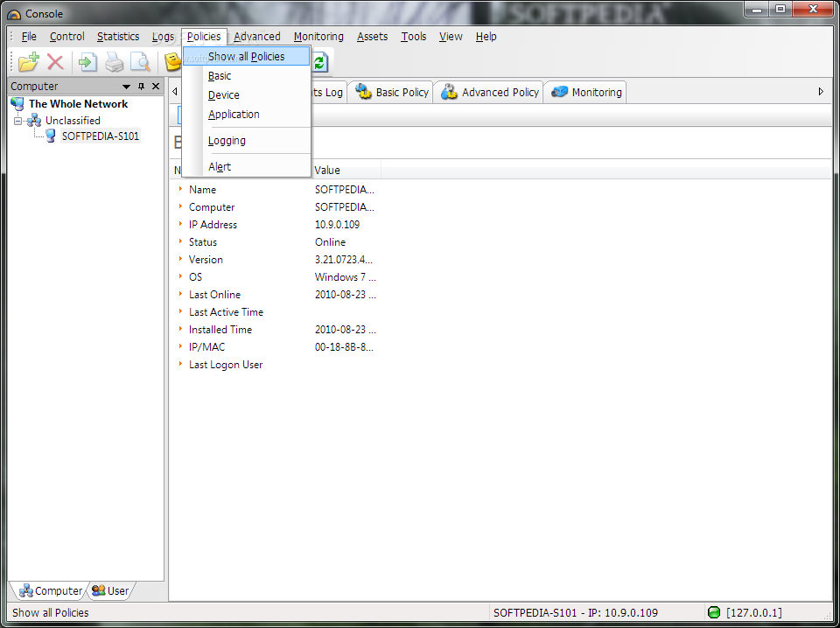Open the Monitoring menu
Screen dimensions: 840x628
click(318, 37)
